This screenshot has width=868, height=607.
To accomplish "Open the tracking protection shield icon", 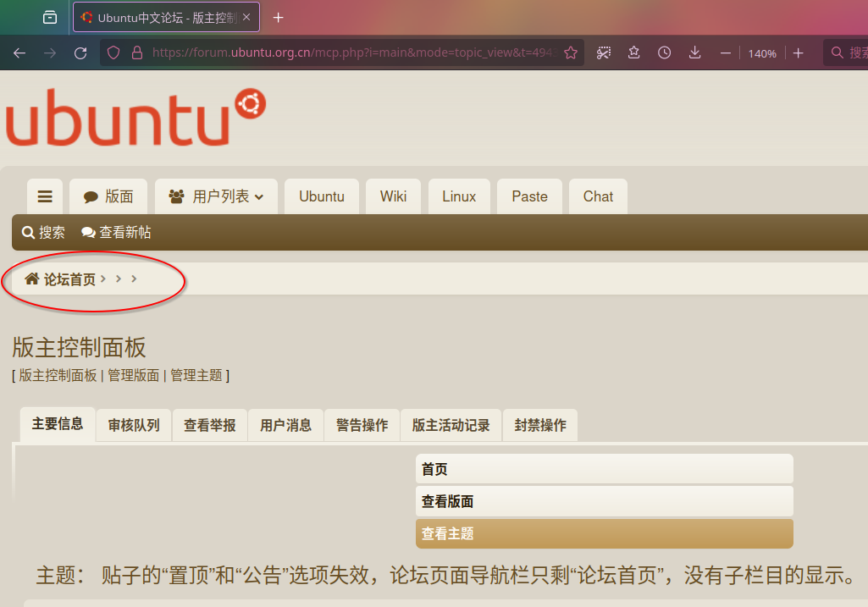I will point(113,53).
